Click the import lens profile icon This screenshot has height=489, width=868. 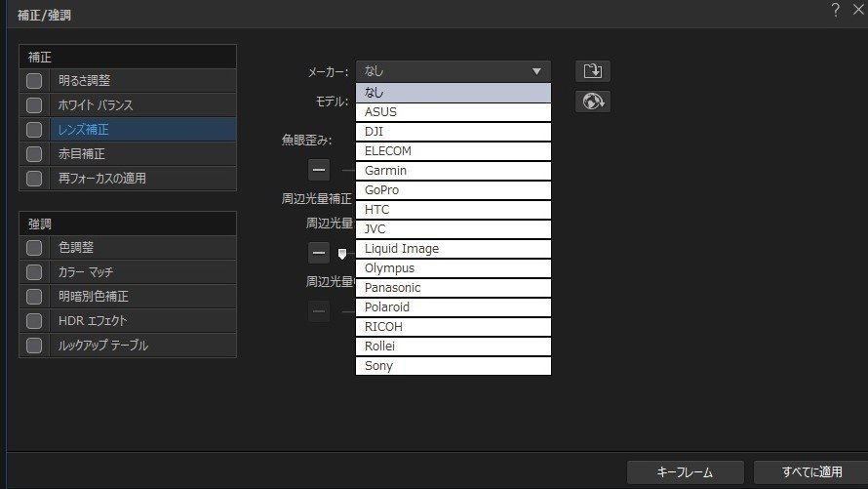point(592,71)
